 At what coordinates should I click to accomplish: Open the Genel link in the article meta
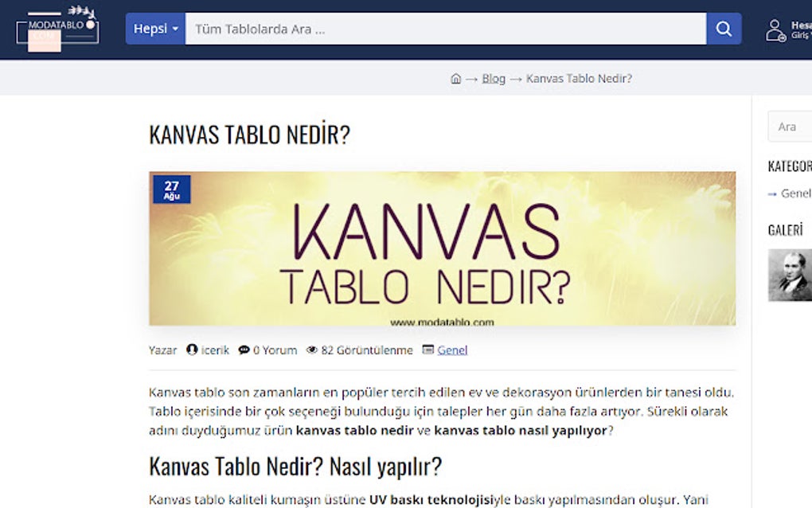(452, 350)
